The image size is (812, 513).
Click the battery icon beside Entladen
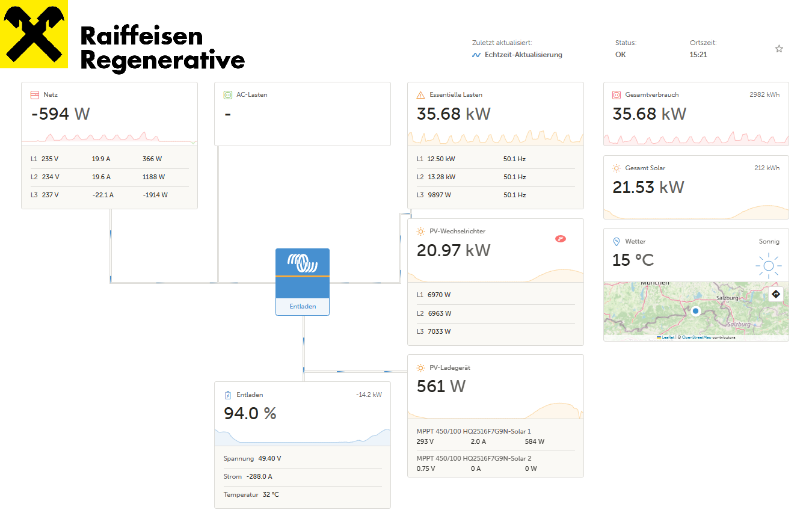227,395
